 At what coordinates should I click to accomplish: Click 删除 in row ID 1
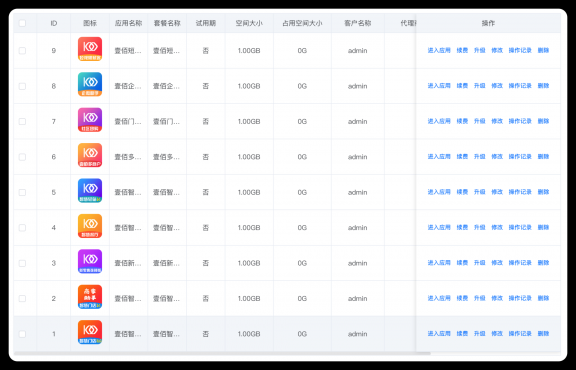pyautogui.click(x=543, y=334)
